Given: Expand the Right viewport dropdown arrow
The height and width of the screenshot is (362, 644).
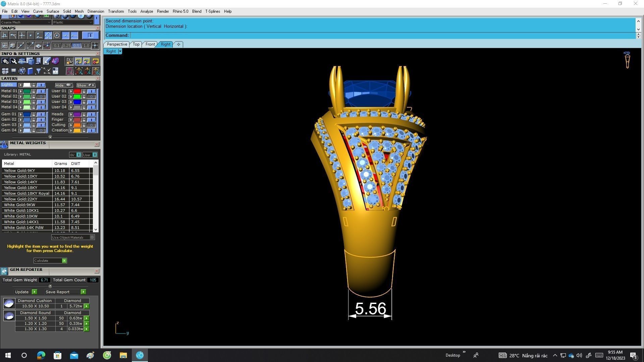Looking at the screenshot, I should tap(120, 51).
